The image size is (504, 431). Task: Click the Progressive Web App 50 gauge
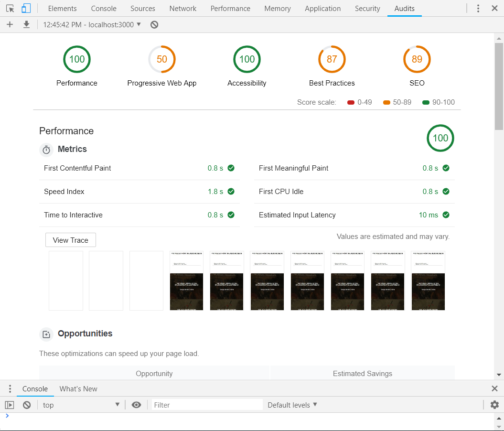[x=161, y=59]
